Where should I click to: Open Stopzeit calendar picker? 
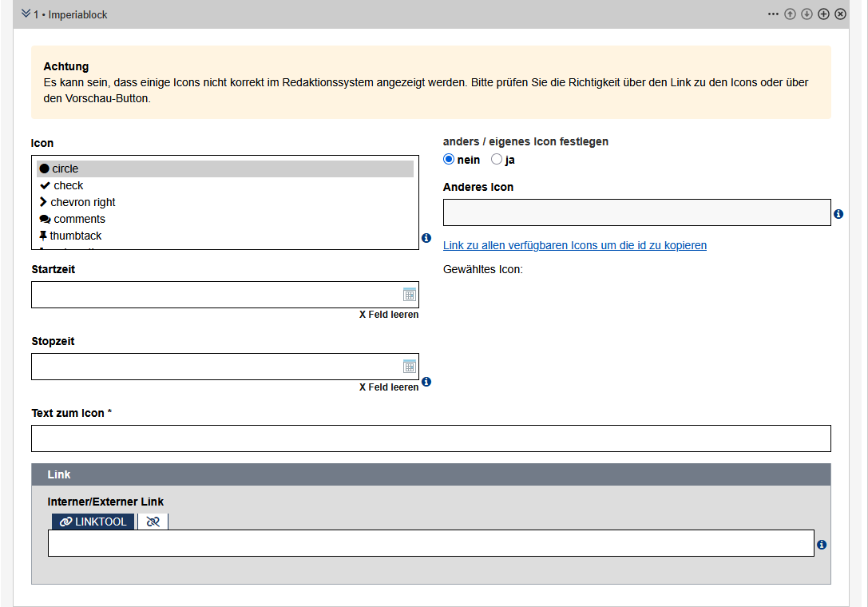410,367
